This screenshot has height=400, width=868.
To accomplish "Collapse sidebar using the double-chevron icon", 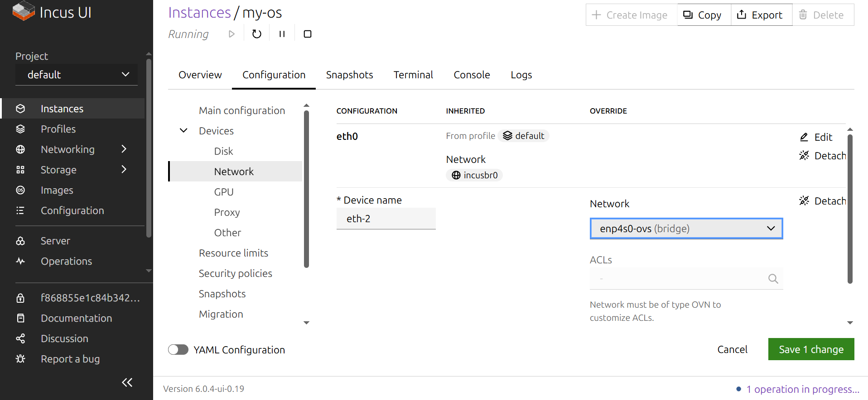I will pos(127,382).
